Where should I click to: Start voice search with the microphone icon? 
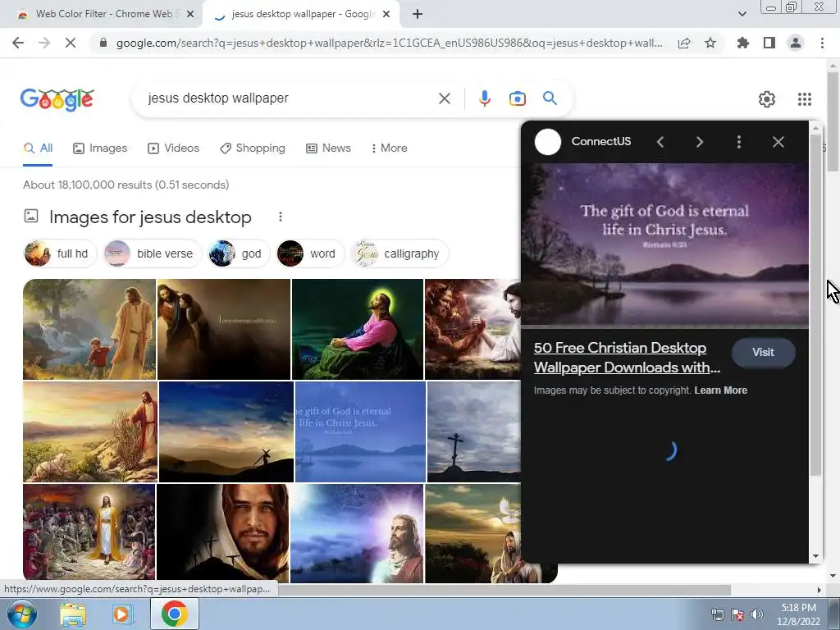[485, 98]
